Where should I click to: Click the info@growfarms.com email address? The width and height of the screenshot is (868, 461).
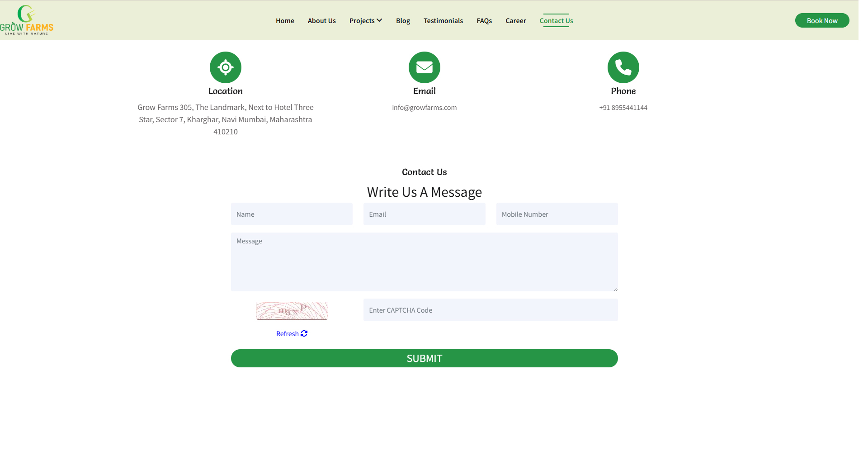(425, 108)
